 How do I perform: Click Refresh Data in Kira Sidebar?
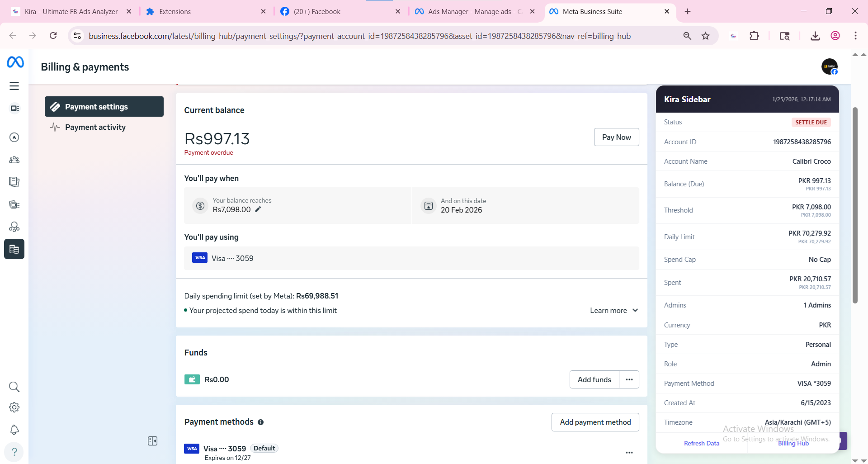(701, 443)
